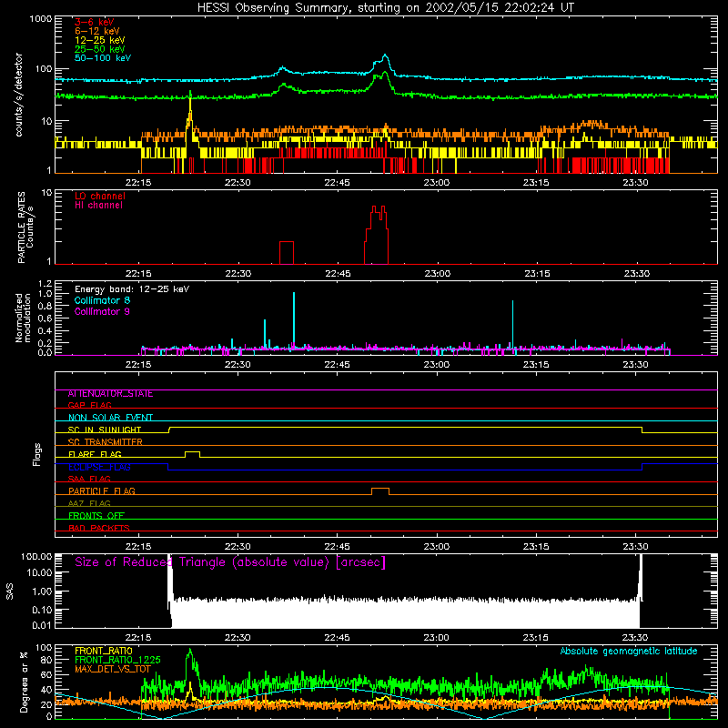The width and height of the screenshot is (728, 728).
Task: Select the 12-25 keV legend label
Action: (x=100, y=40)
